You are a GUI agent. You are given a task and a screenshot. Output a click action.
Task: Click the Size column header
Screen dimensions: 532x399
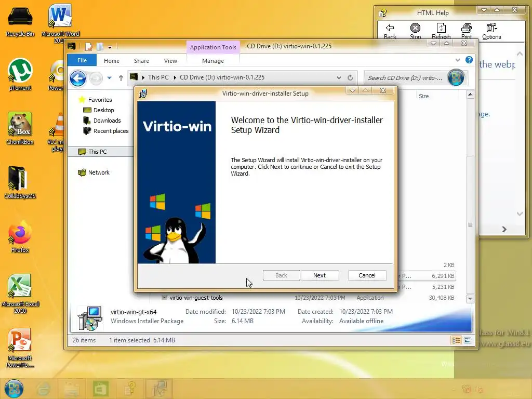pos(423,96)
